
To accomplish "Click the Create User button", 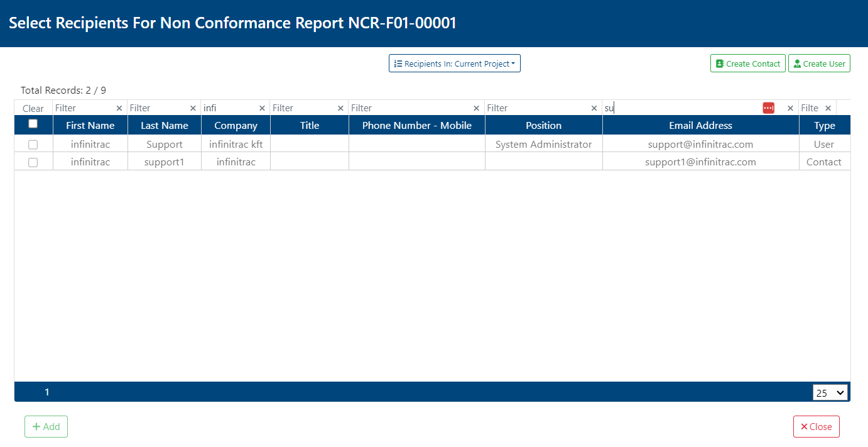I will (x=819, y=63).
